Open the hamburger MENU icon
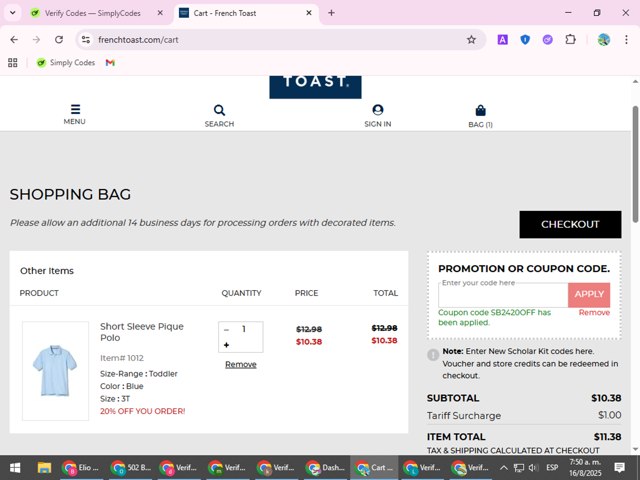Viewport: 640px width, 480px height. 75,109
